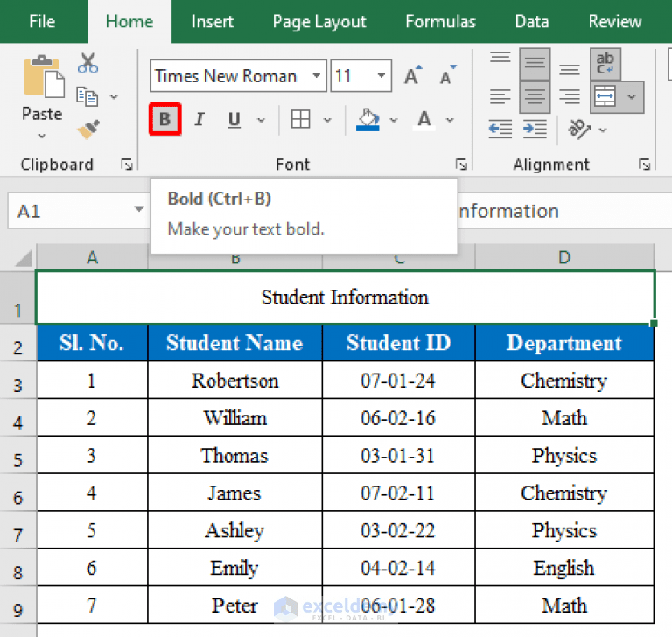Select the cell containing Emily
The image size is (672, 637).
click(x=234, y=568)
